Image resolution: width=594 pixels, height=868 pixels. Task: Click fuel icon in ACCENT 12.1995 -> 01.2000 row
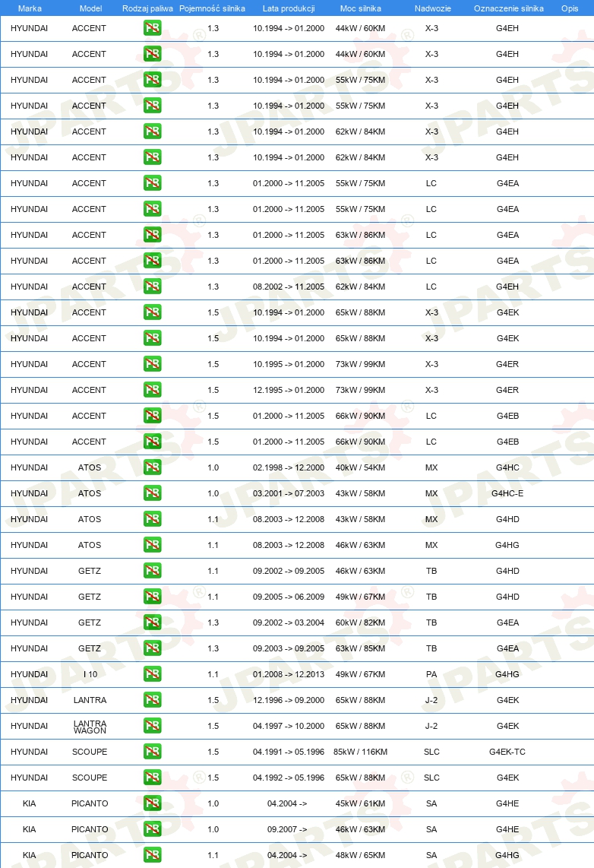click(x=153, y=390)
